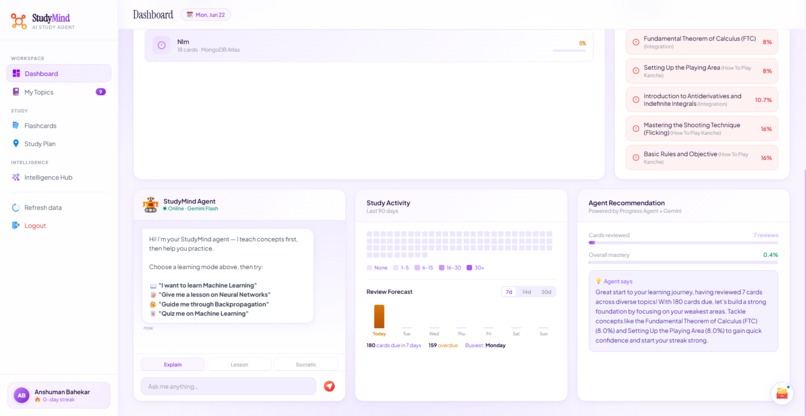Image resolution: width=806 pixels, height=416 pixels.
Task: Click the Study Plan pin icon
Action: [16, 144]
